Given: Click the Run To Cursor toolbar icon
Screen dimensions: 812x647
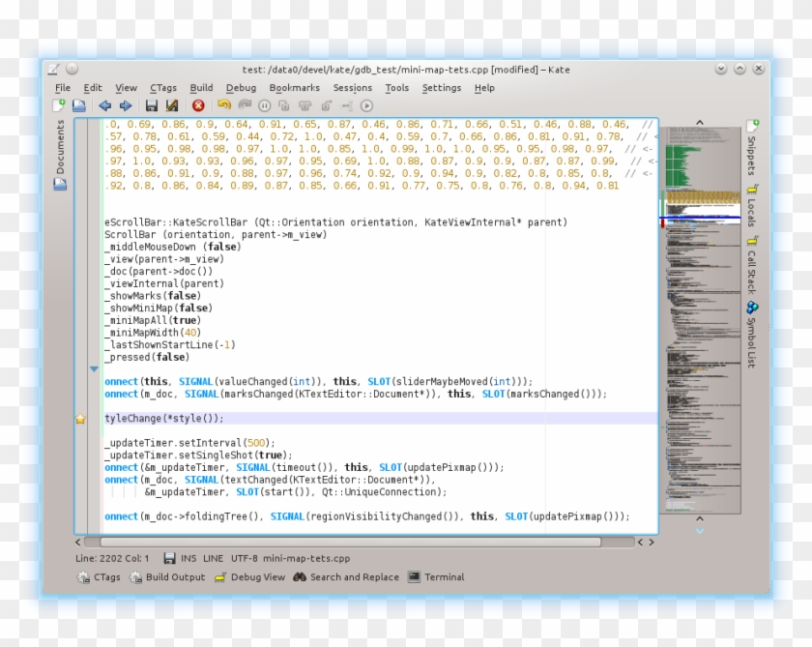Looking at the screenshot, I should (x=346, y=105).
